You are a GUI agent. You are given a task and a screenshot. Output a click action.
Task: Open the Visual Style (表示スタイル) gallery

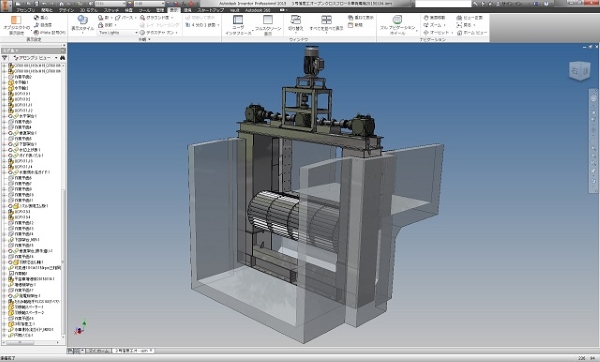(82, 24)
